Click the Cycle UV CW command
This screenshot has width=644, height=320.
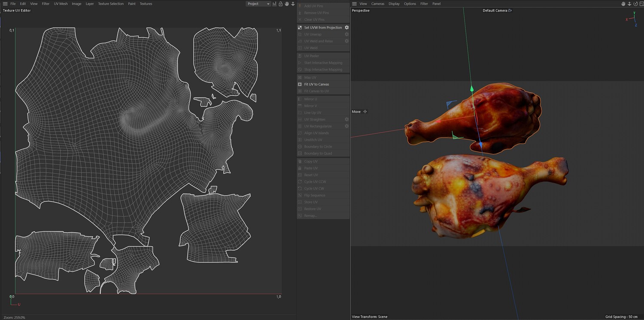tap(323, 189)
